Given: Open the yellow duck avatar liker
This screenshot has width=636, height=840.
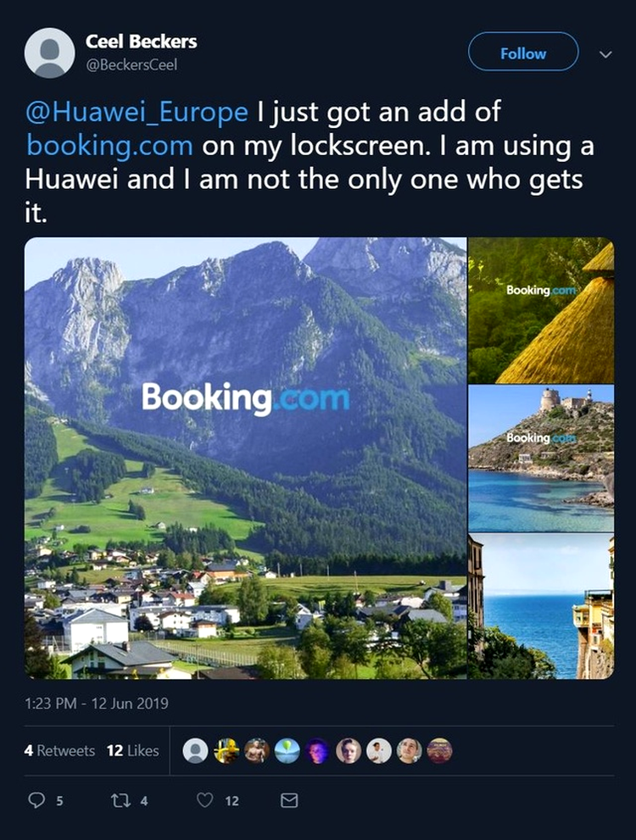Looking at the screenshot, I should pos(226,750).
